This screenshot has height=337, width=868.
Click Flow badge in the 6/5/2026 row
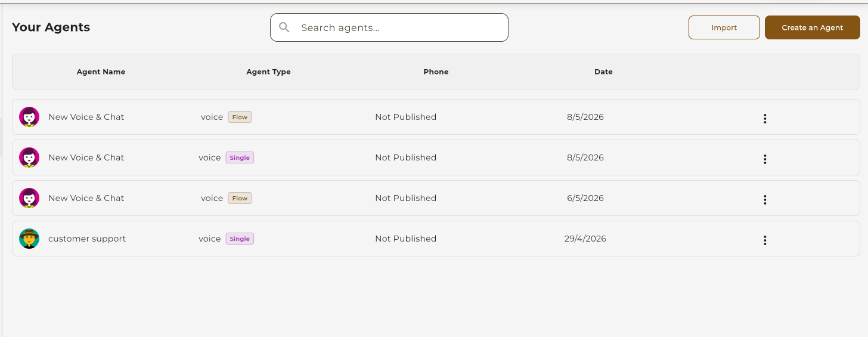click(x=240, y=198)
